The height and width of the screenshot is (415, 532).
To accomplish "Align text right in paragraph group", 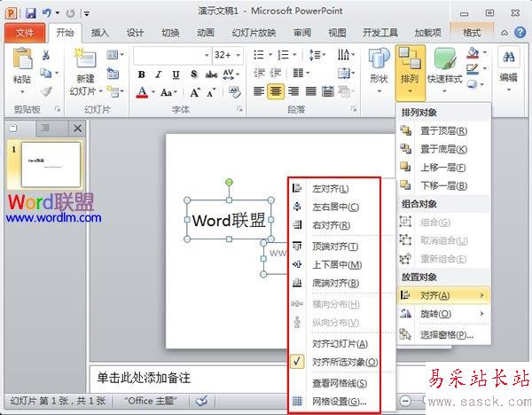I will [x=293, y=91].
